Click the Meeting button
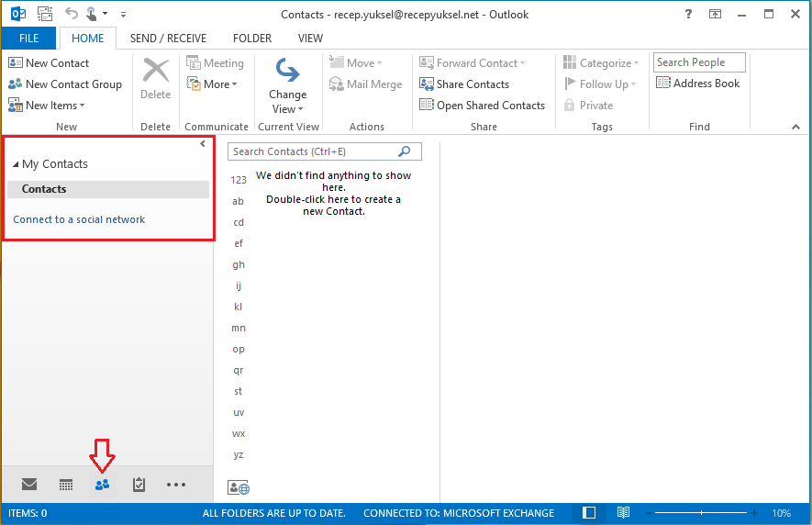 tap(215, 63)
